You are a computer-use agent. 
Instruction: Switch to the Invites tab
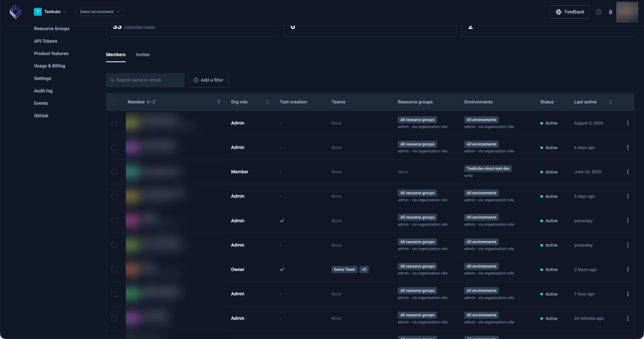click(x=143, y=55)
